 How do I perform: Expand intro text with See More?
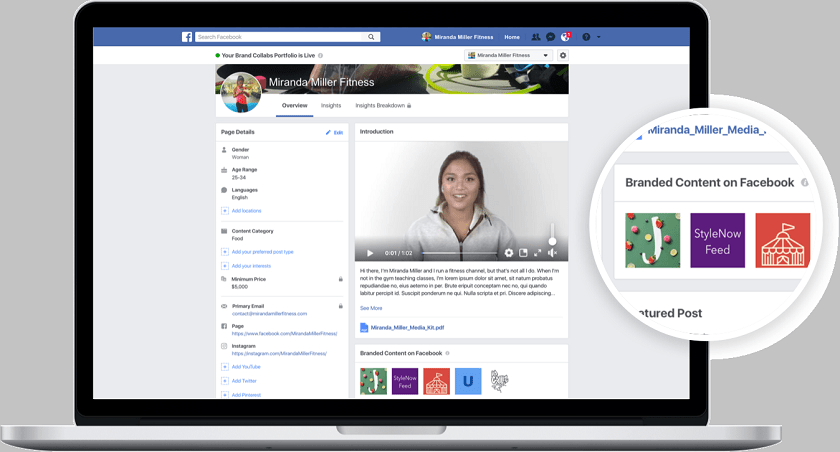click(371, 308)
